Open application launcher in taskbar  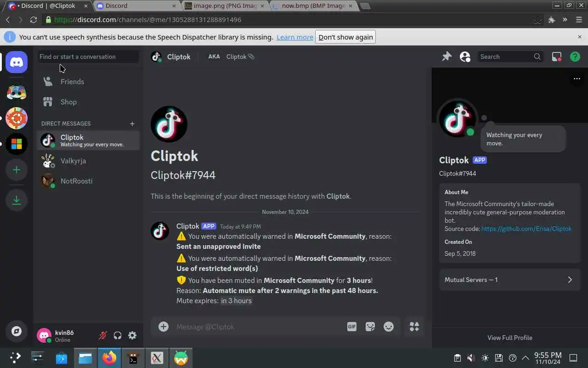click(15, 358)
